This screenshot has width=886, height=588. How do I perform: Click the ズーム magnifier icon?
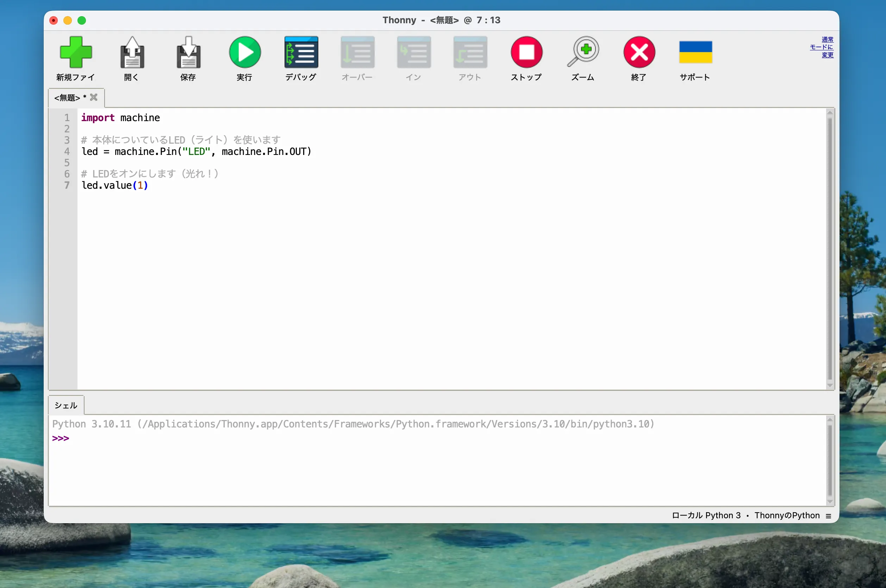[583, 52]
